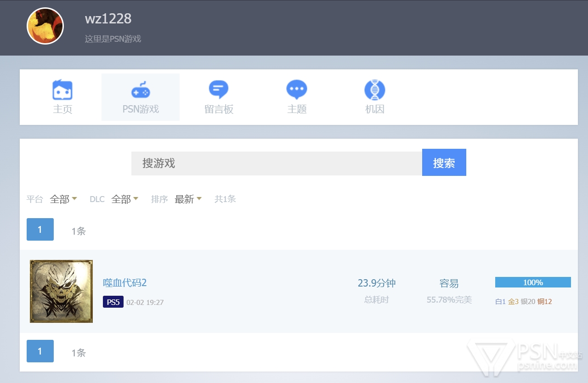Click the PS5 platform badge
This screenshot has width=588, height=383.
[x=113, y=302]
